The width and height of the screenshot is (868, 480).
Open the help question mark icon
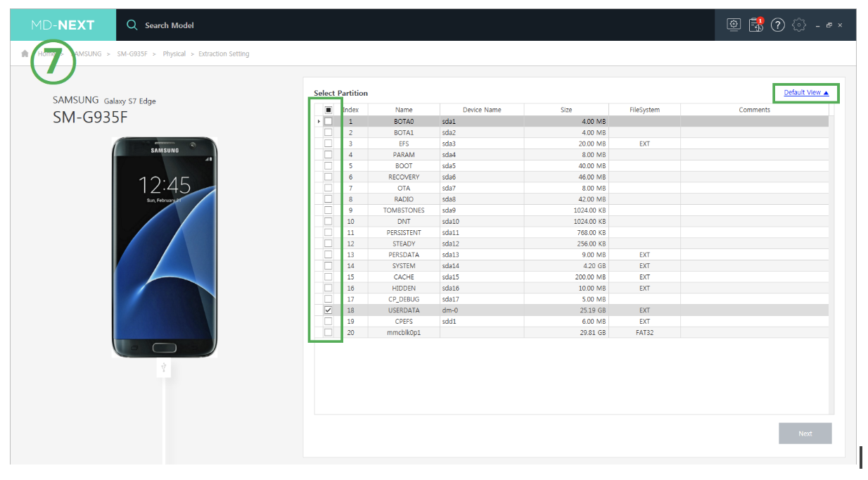[777, 25]
